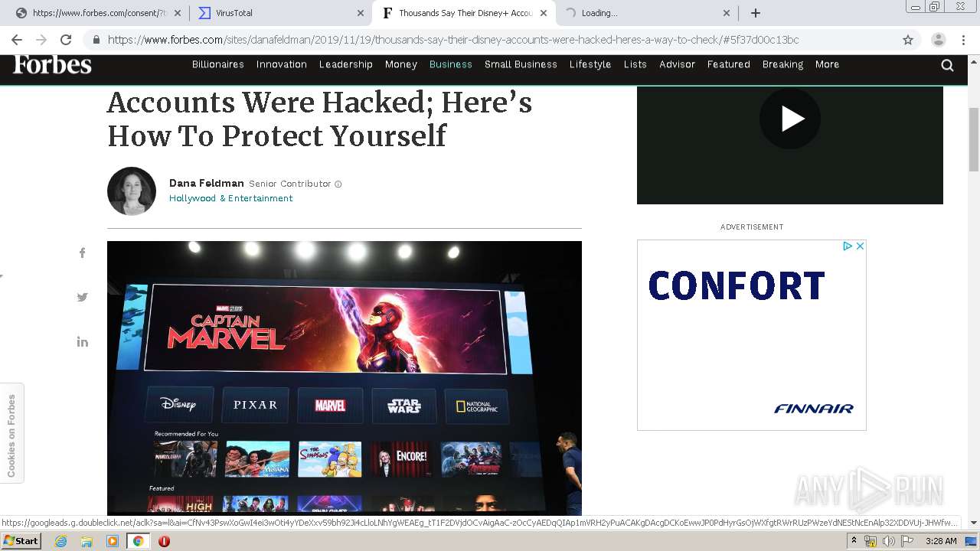The image size is (980, 551).
Task: Open the Chrome profile avatar
Action: pyautogui.click(x=938, y=40)
